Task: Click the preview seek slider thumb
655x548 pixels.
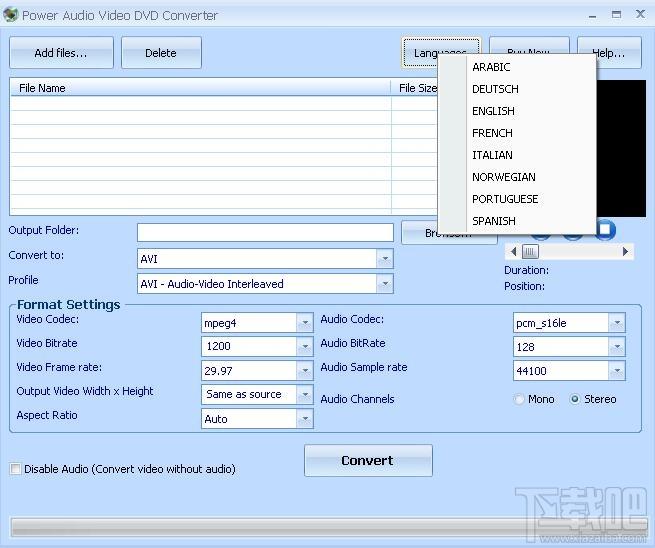Action: [530, 251]
